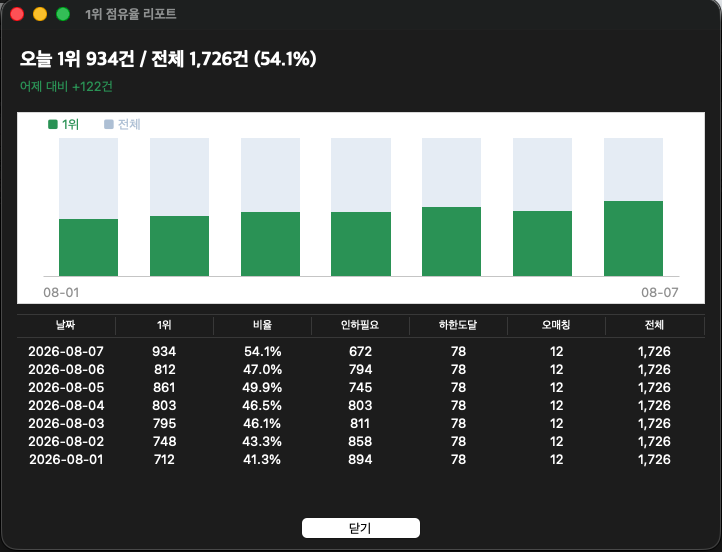Click the 1위 점유율 리포트 window title
Viewport: 722px width, 552px height.
click(131, 14)
